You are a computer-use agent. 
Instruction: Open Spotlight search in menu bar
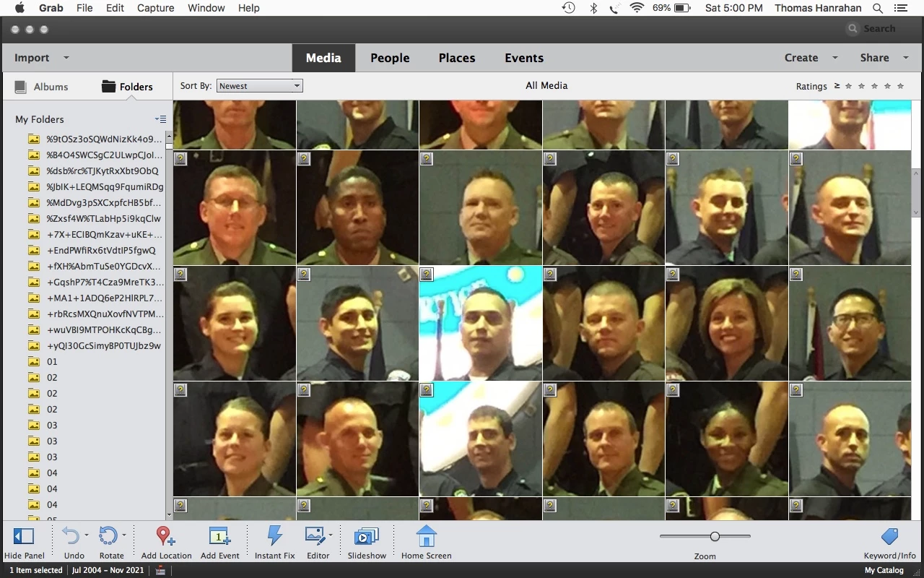coord(878,8)
